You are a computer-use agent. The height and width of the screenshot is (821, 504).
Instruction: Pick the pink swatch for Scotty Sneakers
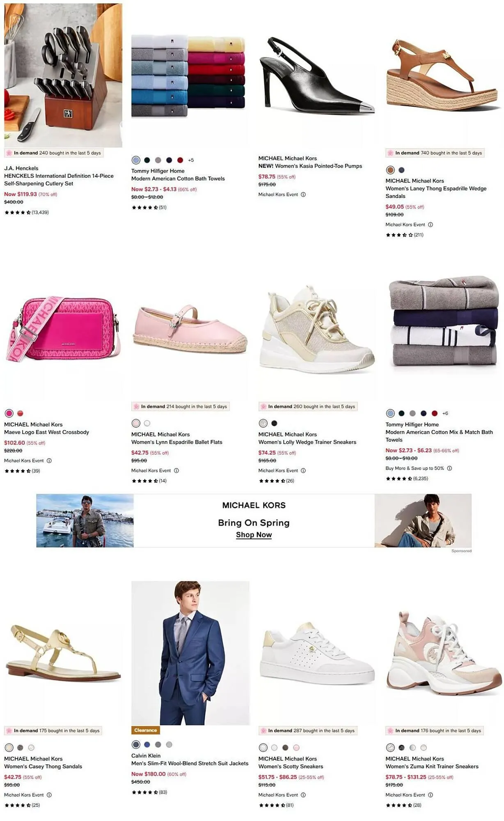click(x=296, y=748)
